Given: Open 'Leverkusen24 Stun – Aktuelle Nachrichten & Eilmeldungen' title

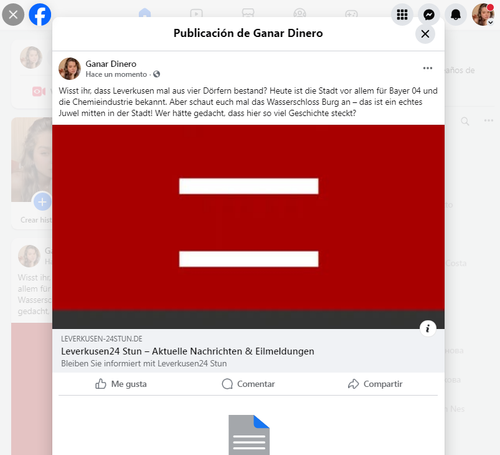Looking at the screenshot, I should (187, 351).
